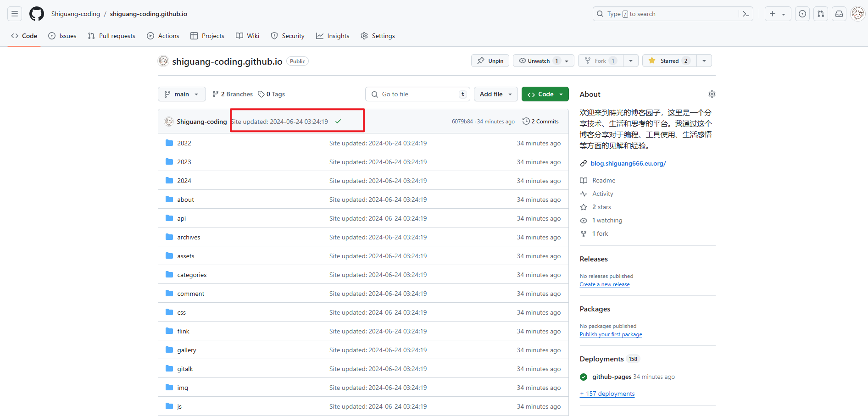Image resolution: width=868 pixels, height=416 pixels.
Task: Open pull requests icon in header
Action: tap(821, 14)
